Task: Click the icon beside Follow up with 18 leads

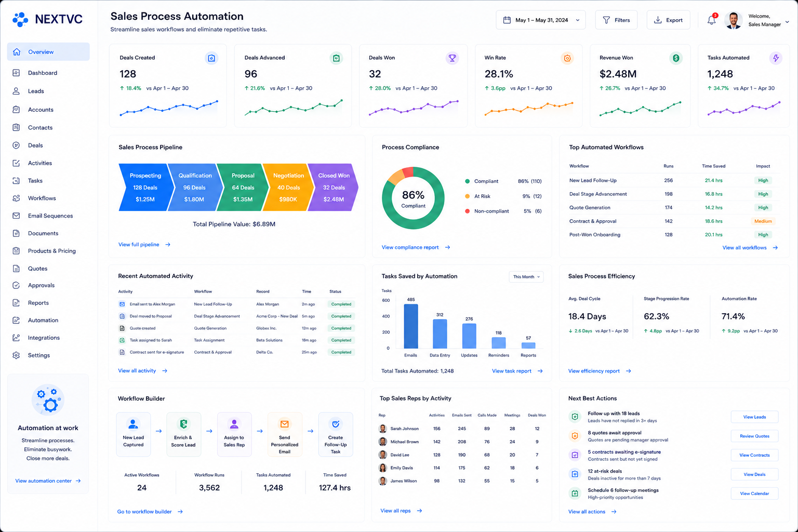Action: (575, 417)
